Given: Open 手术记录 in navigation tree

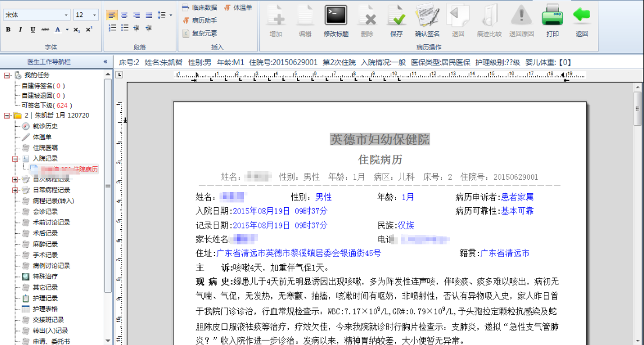Looking at the screenshot, I should (x=45, y=255).
